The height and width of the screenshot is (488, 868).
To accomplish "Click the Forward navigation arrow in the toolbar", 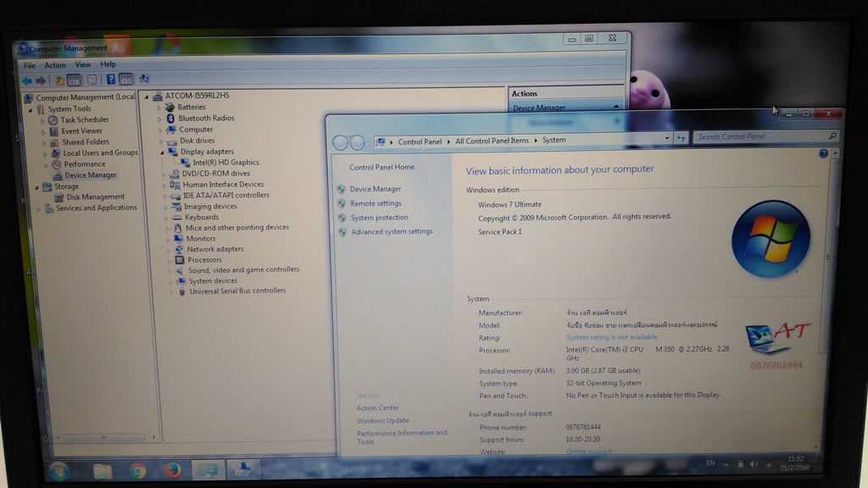I will pos(40,80).
